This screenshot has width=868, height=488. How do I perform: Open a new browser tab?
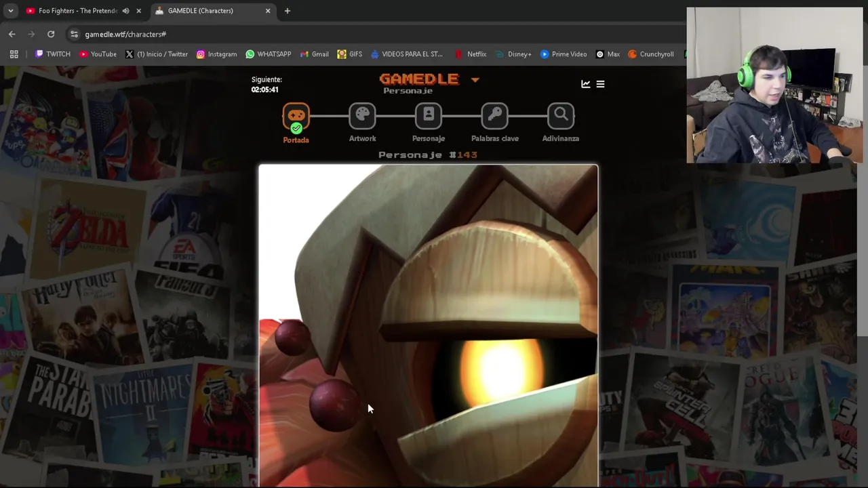(x=288, y=11)
